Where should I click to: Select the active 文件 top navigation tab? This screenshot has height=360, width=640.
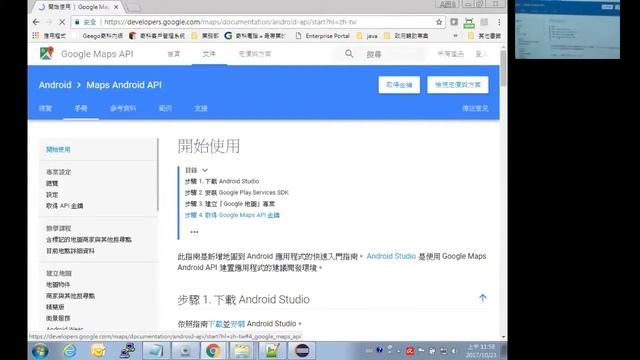point(209,54)
